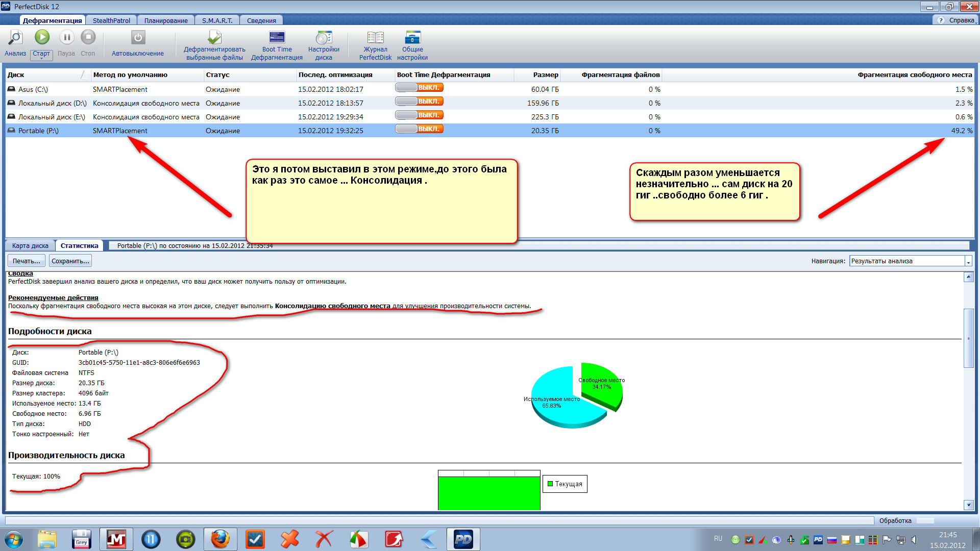This screenshot has width=980, height=551.
Task: Open the Grey floppy taskbar icon
Action: coord(82,539)
